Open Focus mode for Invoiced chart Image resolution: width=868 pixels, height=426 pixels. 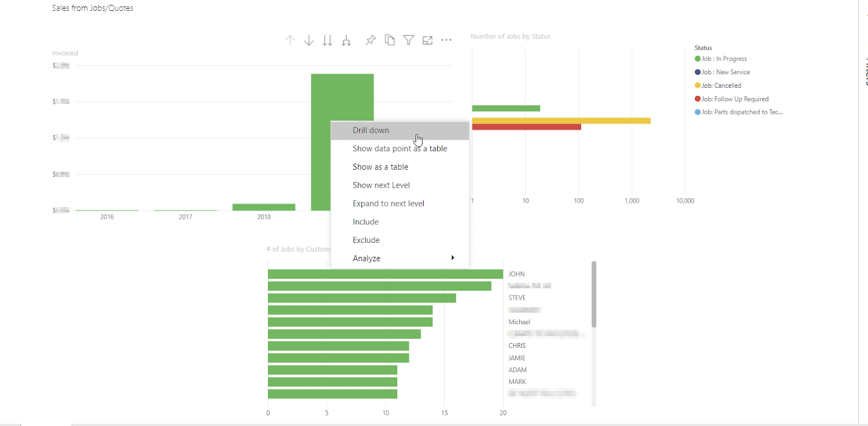427,40
